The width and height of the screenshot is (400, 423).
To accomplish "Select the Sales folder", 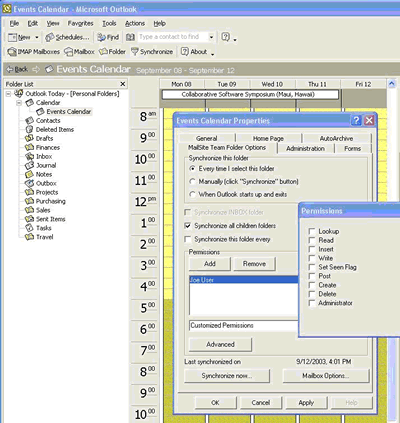I will click(38, 210).
